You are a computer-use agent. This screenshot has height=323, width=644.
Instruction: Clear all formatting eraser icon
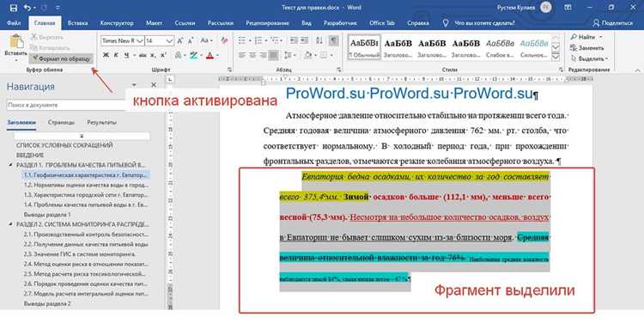(x=224, y=40)
